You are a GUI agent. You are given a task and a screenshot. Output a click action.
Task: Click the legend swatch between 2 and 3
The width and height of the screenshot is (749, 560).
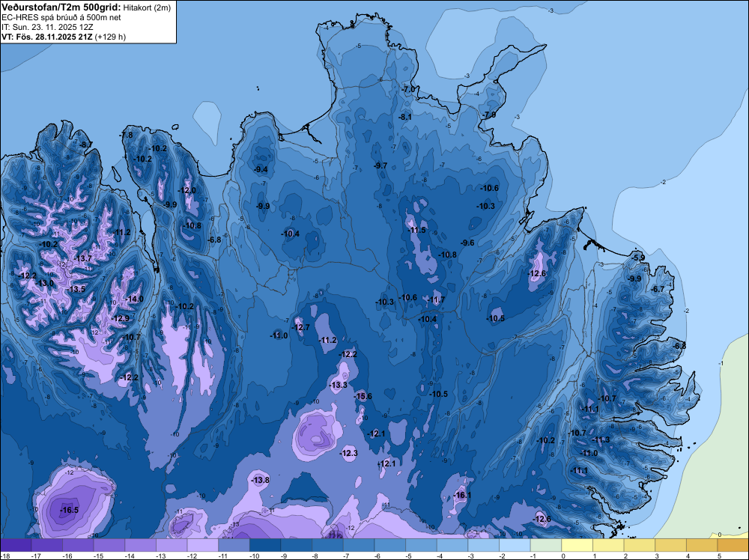pyautogui.click(x=640, y=545)
